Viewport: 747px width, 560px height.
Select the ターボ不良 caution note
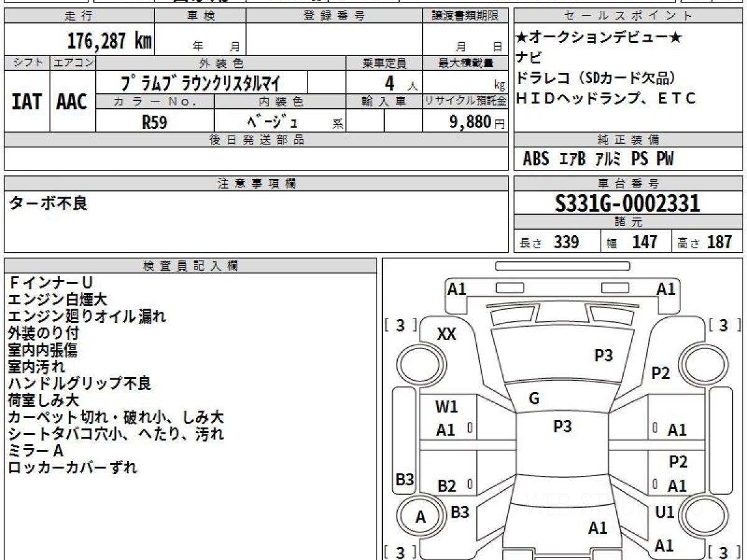click(49, 203)
